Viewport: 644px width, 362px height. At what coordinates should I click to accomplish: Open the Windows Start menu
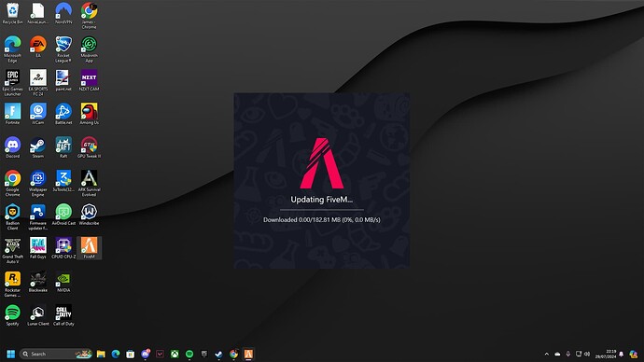(11, 354)
